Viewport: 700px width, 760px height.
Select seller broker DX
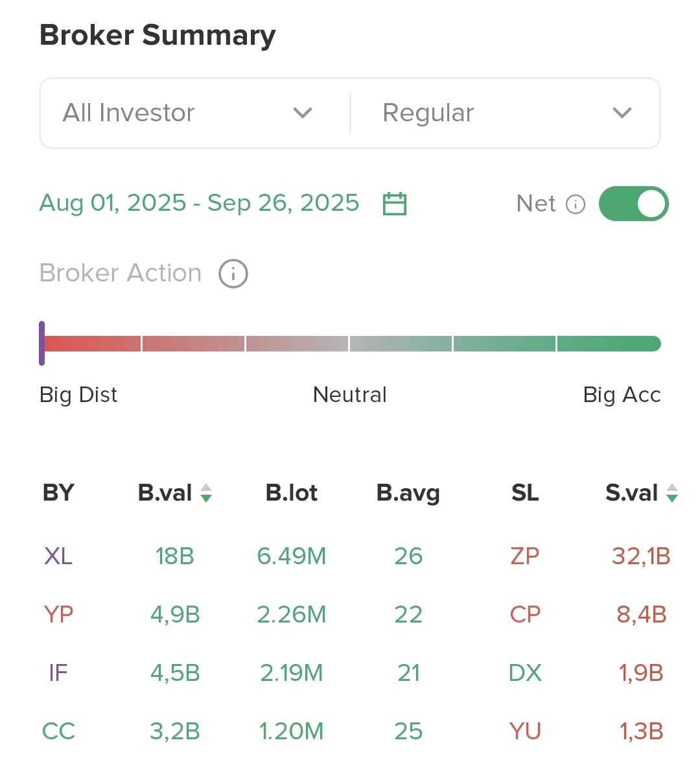(x=524, y=672)
